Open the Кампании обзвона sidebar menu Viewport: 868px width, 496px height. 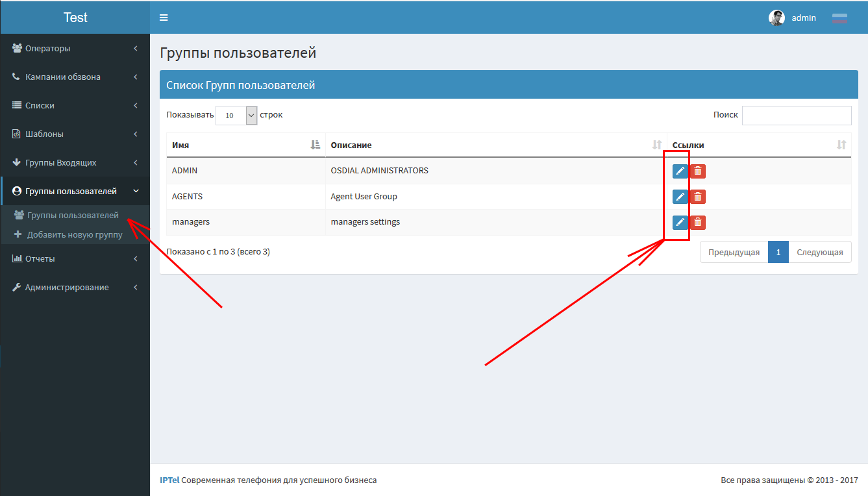click(75, 77)
